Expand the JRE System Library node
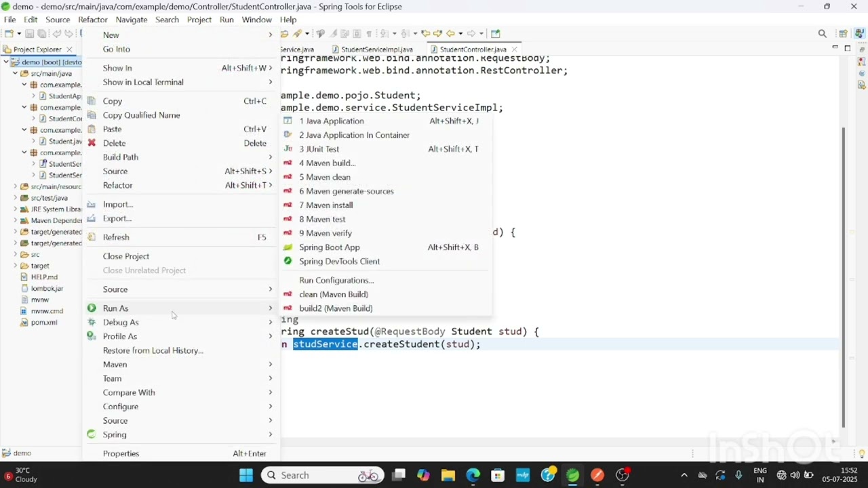Viewport: 868px width, 488px height. point(15,209)
